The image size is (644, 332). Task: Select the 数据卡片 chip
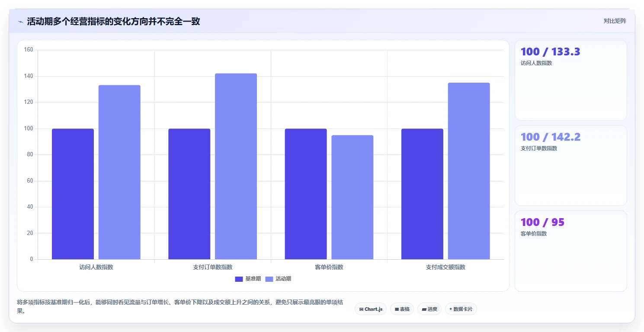pos(461,309)
